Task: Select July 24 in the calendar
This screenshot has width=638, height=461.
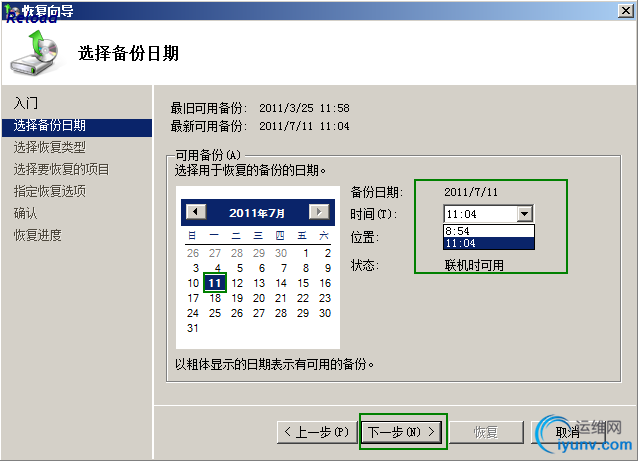Action: click(x=193, y=313)
